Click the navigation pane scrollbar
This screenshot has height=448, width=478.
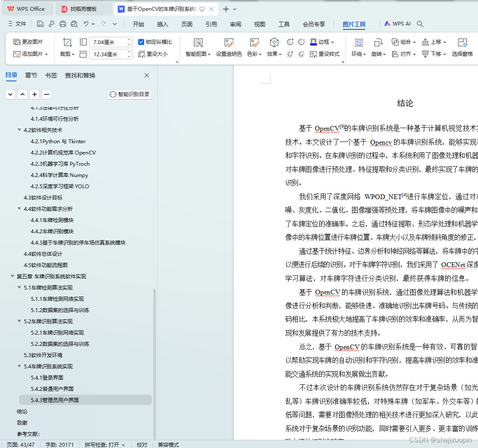click(155, 363)
